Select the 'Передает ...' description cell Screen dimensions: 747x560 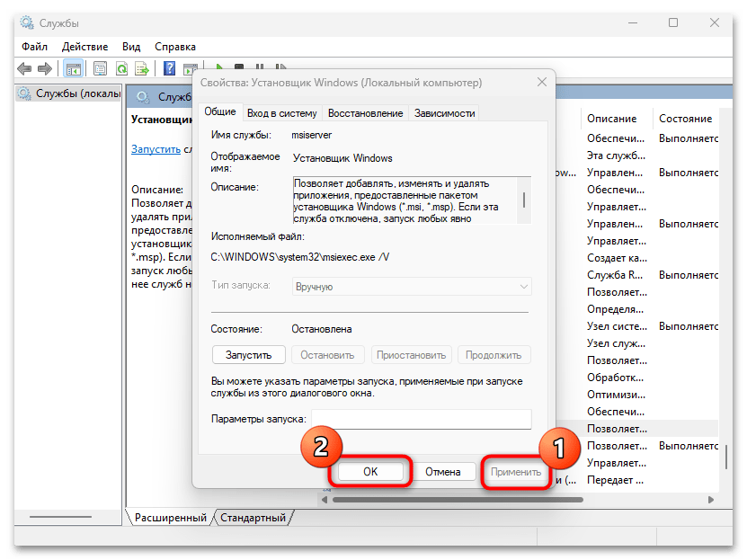click(x=615, y=480)
